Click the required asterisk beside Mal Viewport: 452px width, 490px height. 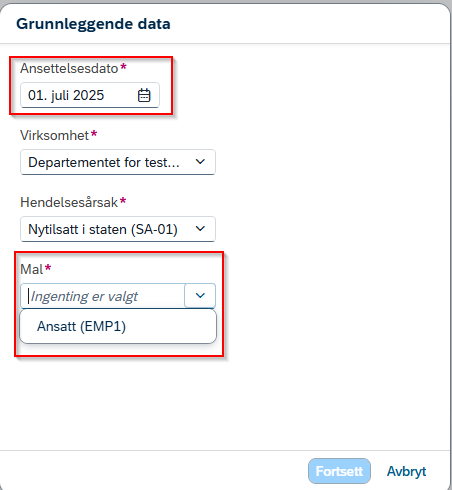[48, 267]
